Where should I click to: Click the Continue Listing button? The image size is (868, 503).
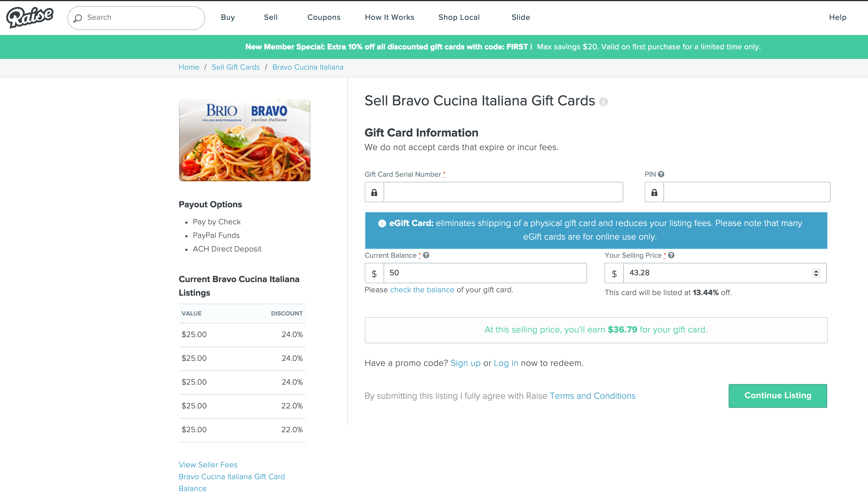click(x=777, y=396)
